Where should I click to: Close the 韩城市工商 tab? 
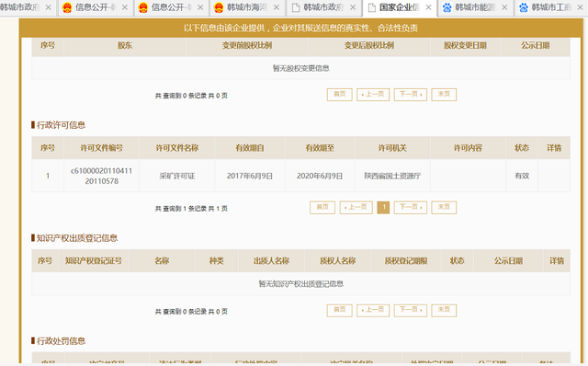click(580, 7)
